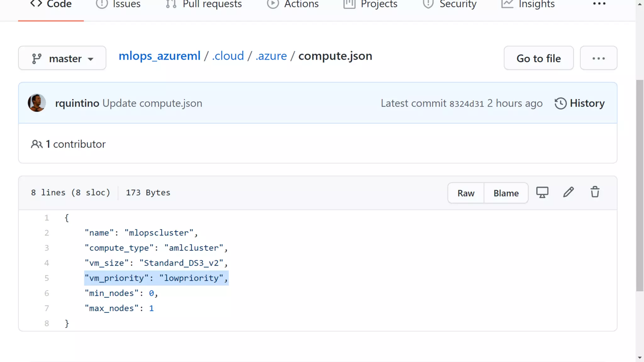Expand the master branch dropdown
This screenshot has width=644, height=362.
pyautogui.click(x=62, y=58)
